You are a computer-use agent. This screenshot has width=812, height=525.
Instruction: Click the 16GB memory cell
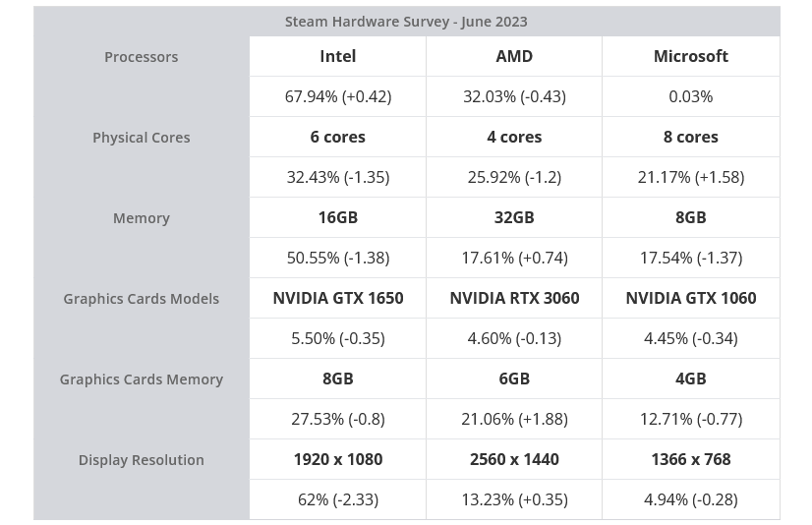(338, 217)
